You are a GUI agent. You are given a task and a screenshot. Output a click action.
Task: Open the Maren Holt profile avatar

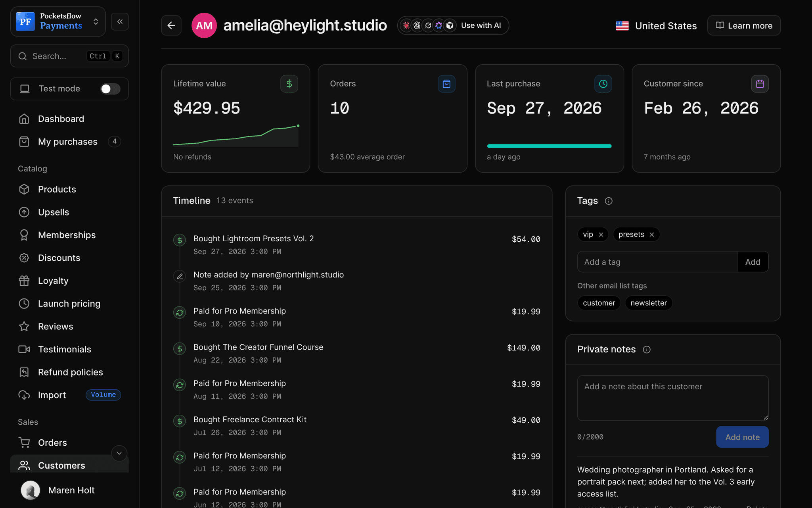[x=31, y=490]
